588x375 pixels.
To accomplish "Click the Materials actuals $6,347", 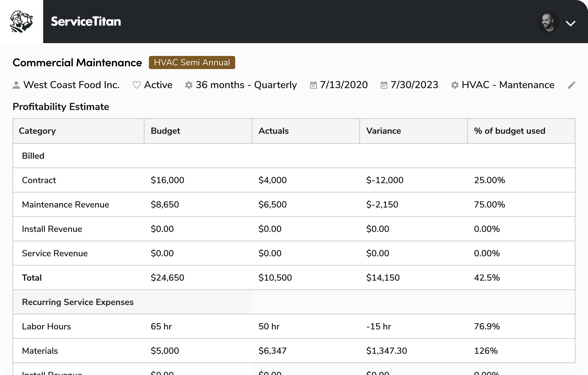I will 273,351.
